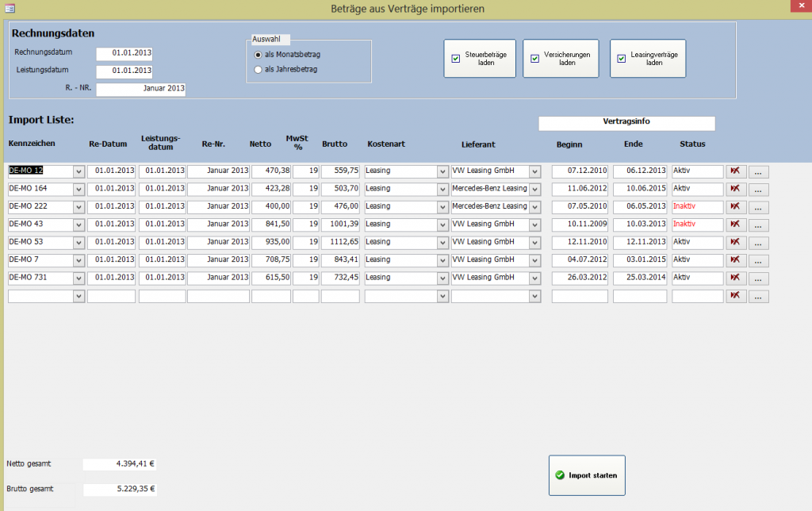The image size is (812, 511).
Task: Click the Vertragsinfo header box
Action: [x=626, y=123]
